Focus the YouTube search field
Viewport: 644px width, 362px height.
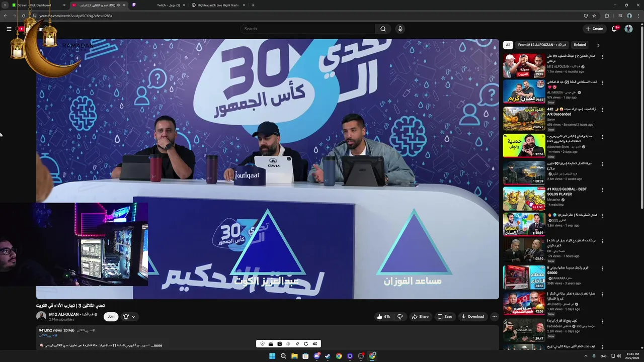(x=307, y=29)
